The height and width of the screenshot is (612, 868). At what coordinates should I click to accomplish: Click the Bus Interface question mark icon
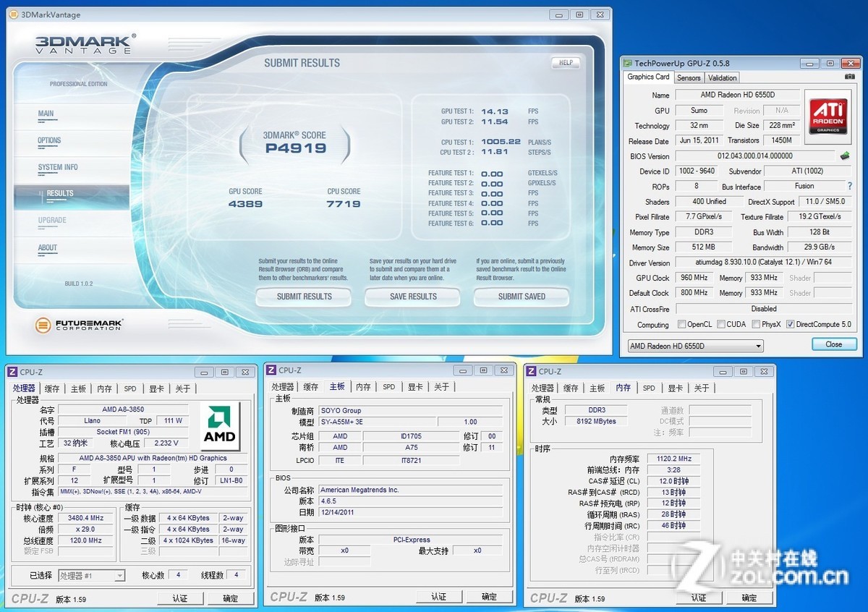pyautogui.click(x=850, y=186)
